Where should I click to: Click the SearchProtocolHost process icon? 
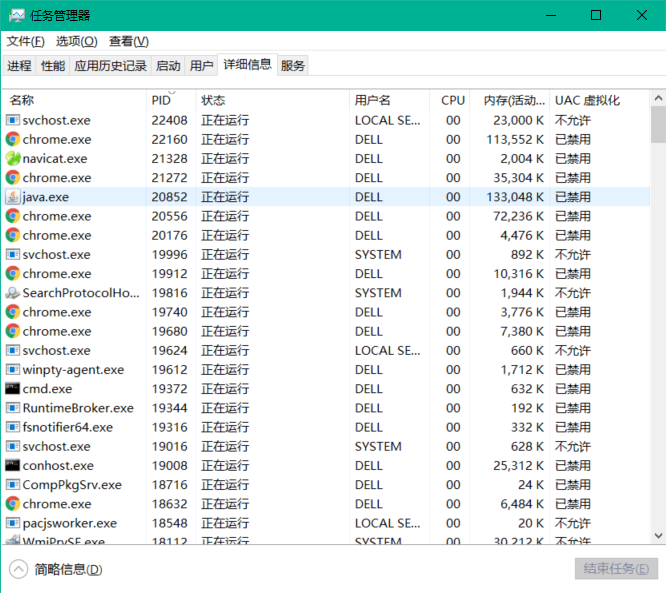[13, 293]
